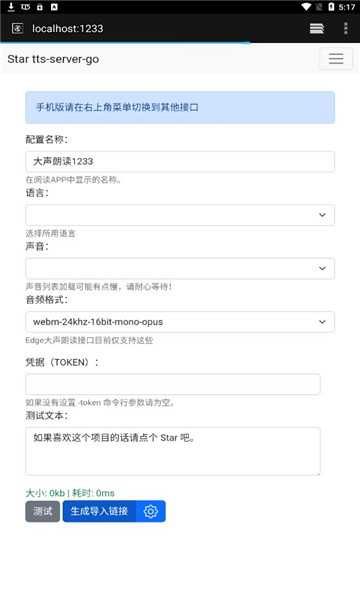Screen dimensions: 360x600
Task: Click inside the 测试文本 text area
Action: (x=173, y=452)
